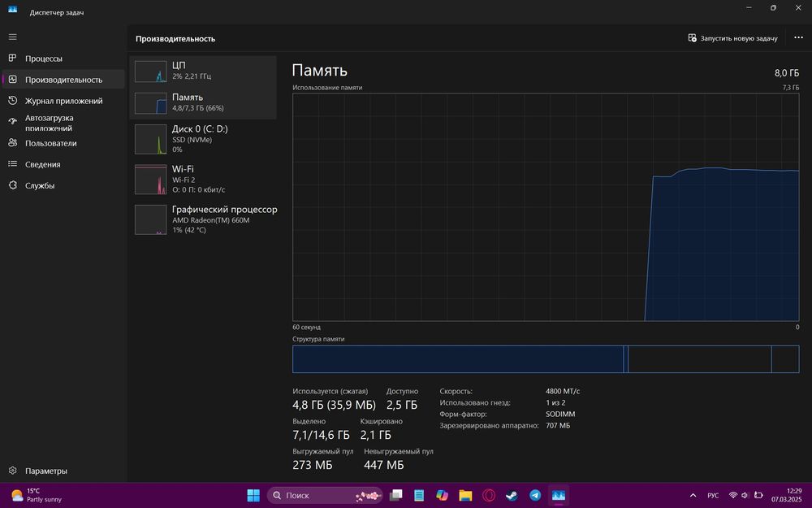Image resolution: width=812 pixels, height=508 pixels.
Task: Click the Процессы sidebar icon
Action: coord(13,58)
